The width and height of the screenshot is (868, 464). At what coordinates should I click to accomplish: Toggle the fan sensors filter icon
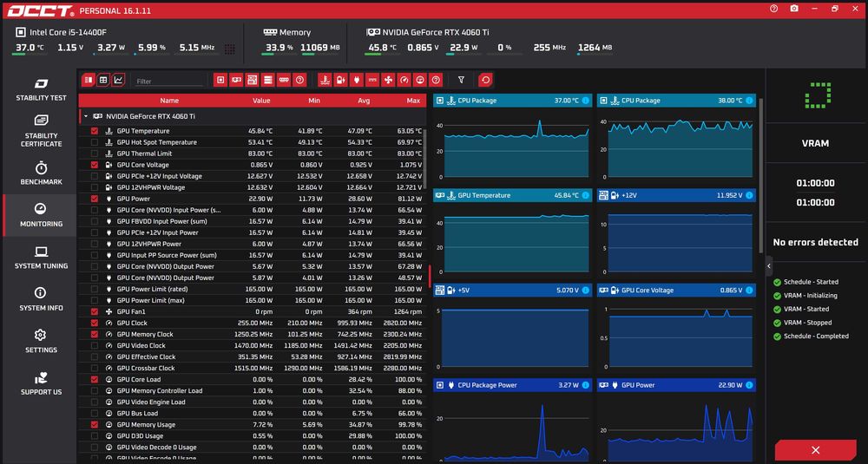388,80
